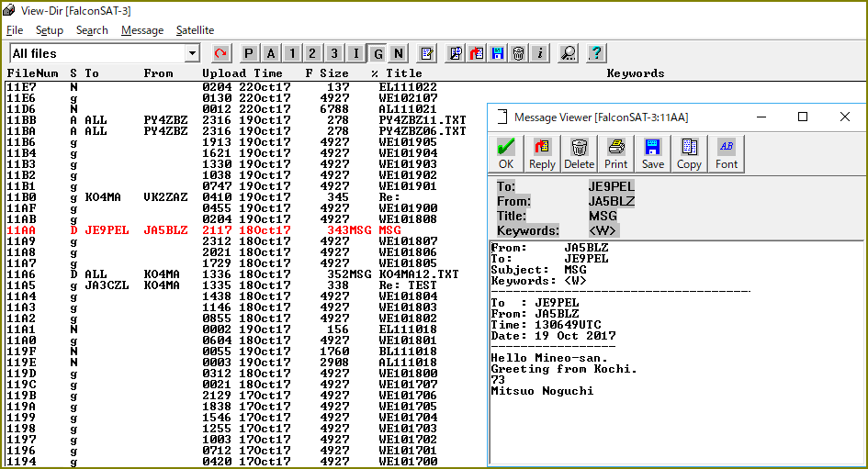Screen dimensions: 868x469
Task: Toggle the N filter button
Action: (398, 53)
